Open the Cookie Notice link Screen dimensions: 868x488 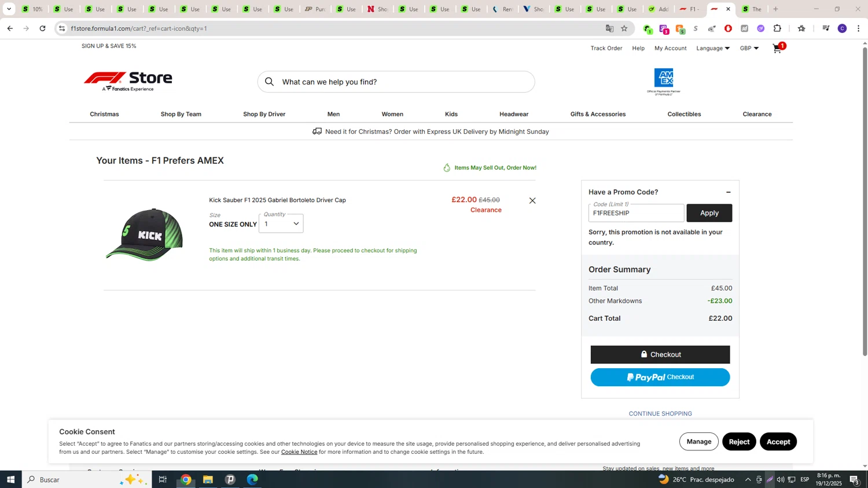(299, 452)
